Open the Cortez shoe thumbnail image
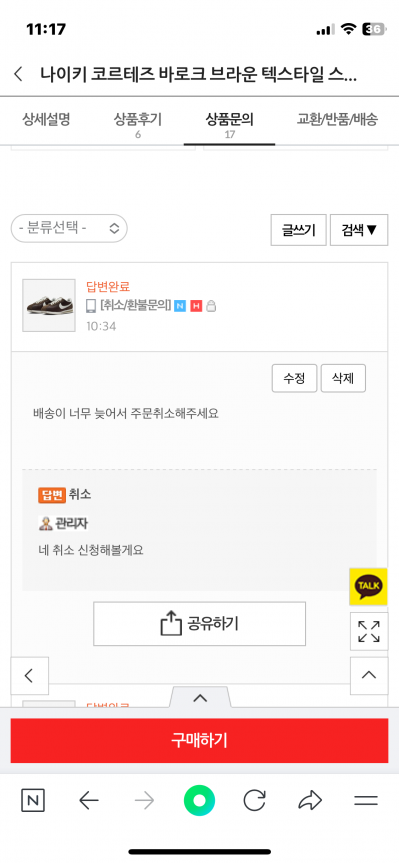The image size is (399, 863). pos(49,305)
